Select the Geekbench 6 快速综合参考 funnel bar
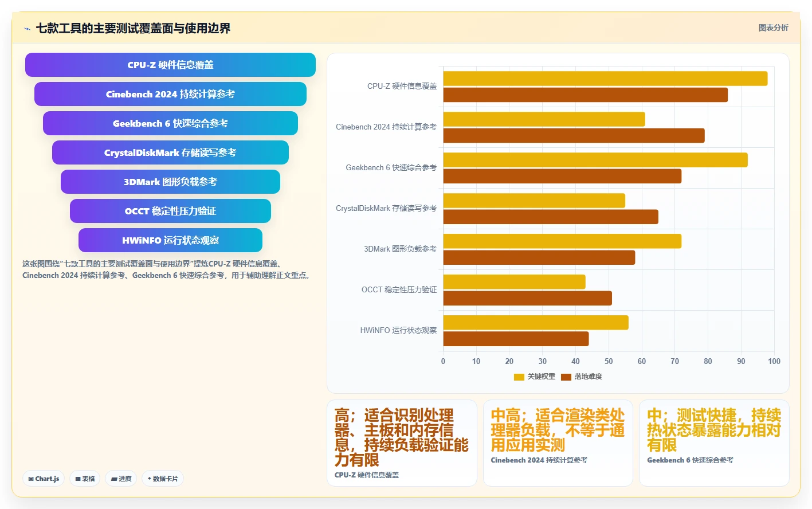The image size is (812, 509). click(170, 123)
